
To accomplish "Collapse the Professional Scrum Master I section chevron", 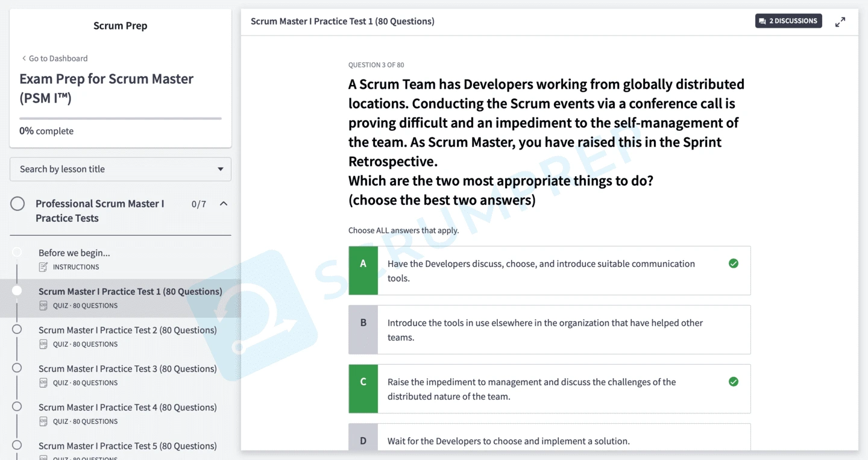I will (224, 204).
